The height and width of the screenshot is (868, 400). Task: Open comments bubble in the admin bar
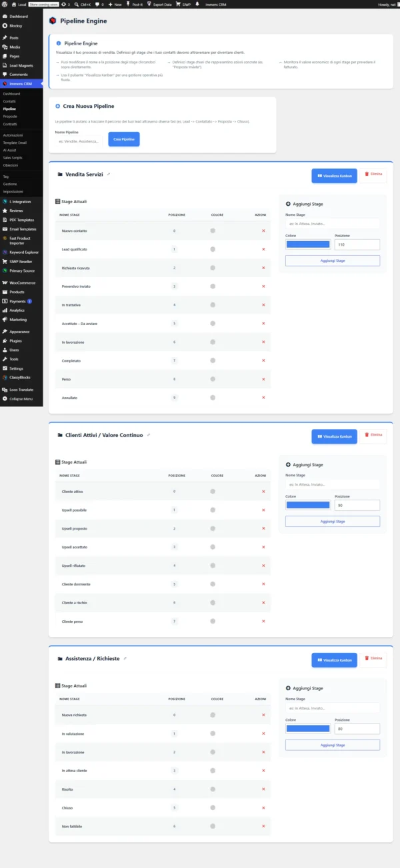coord(99,4)
